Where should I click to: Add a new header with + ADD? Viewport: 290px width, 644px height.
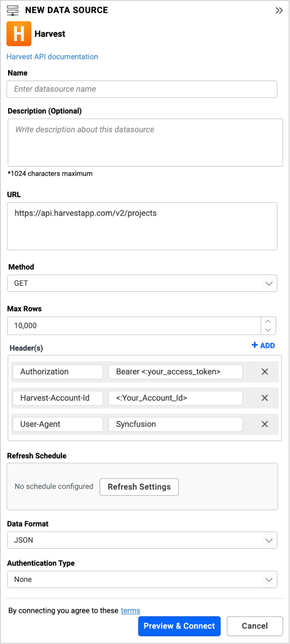[263, 346]
